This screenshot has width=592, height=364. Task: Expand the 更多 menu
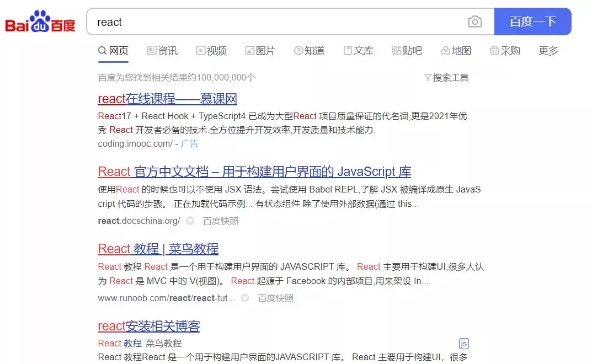click(548, 51)
